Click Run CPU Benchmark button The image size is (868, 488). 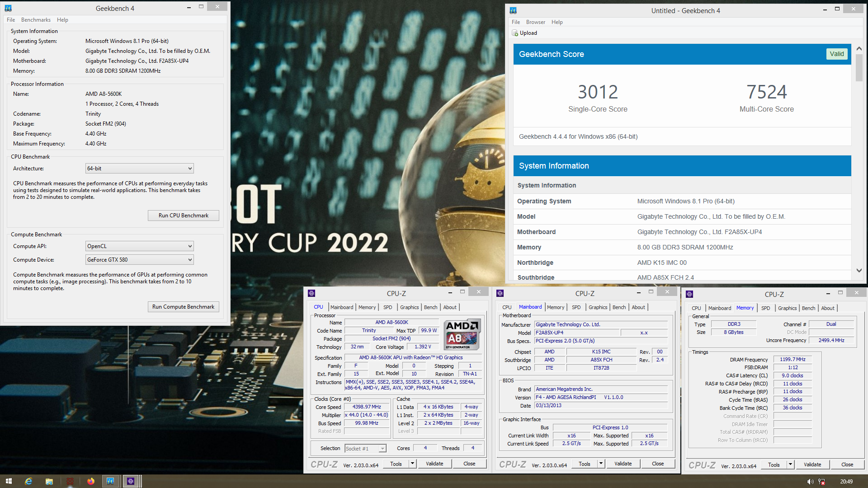[184, 216]
